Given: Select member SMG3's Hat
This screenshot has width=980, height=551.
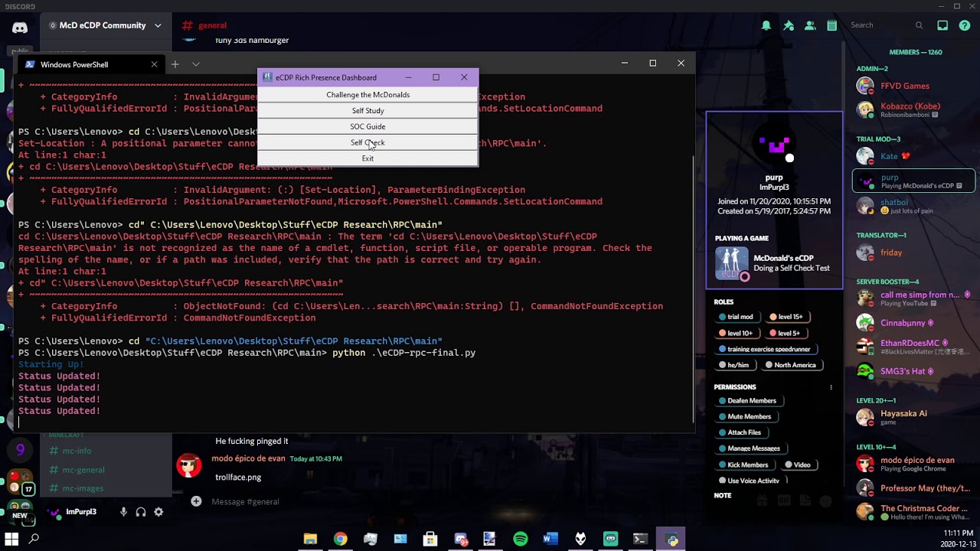Looking at the screenshot, I should (x=914, y=371).
